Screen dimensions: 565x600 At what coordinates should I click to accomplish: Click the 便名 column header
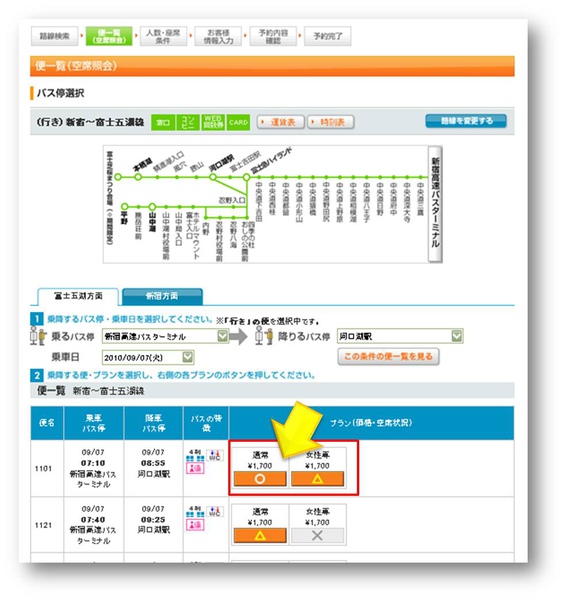click(x=47, y=423)
